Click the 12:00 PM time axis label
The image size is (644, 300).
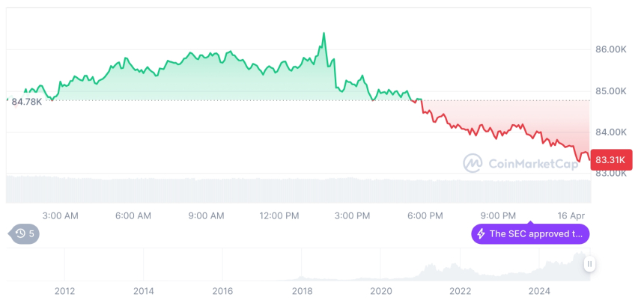click(279, 216)
